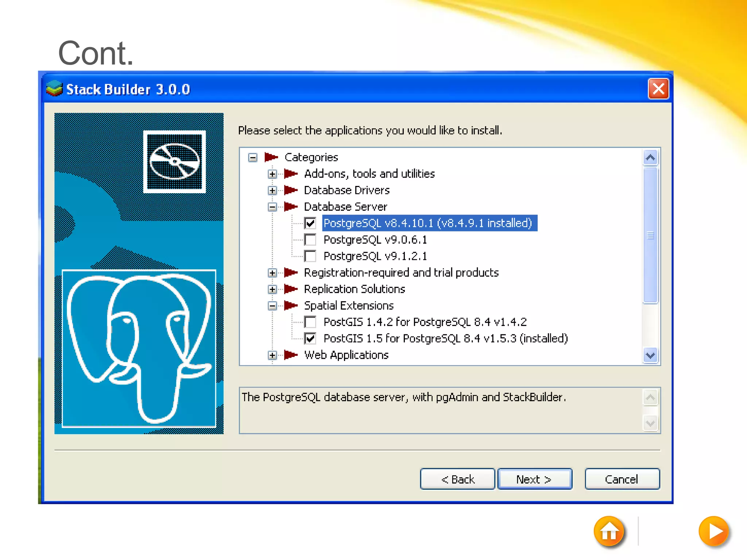
Task: Select the 'Spatial Extensions' label
Action: pos(349,305)
